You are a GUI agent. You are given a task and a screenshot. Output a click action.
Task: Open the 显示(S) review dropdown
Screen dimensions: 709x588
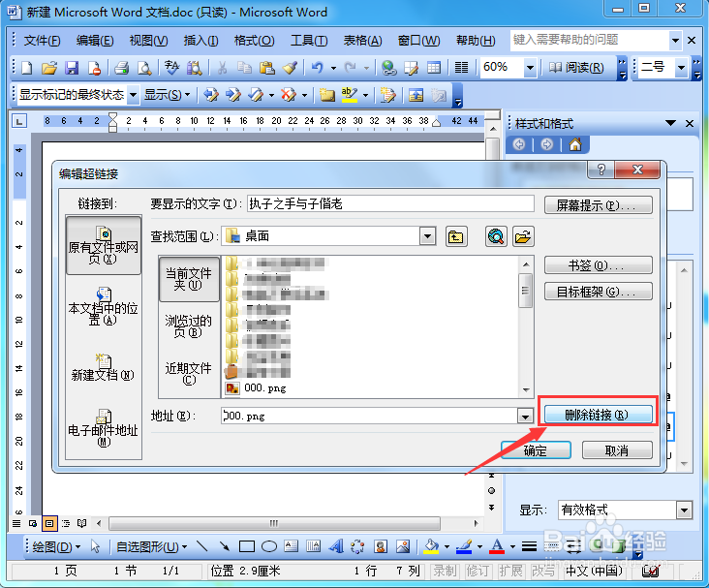(x=167, y=95)
